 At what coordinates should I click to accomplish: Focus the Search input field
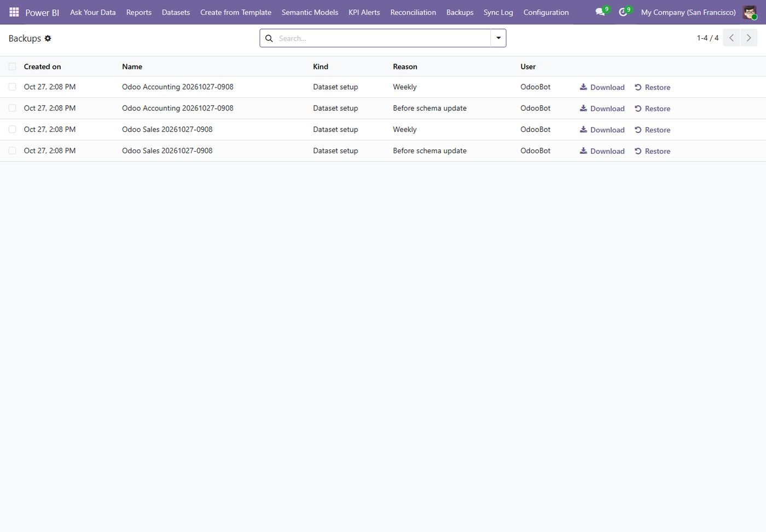click(383, 38)
